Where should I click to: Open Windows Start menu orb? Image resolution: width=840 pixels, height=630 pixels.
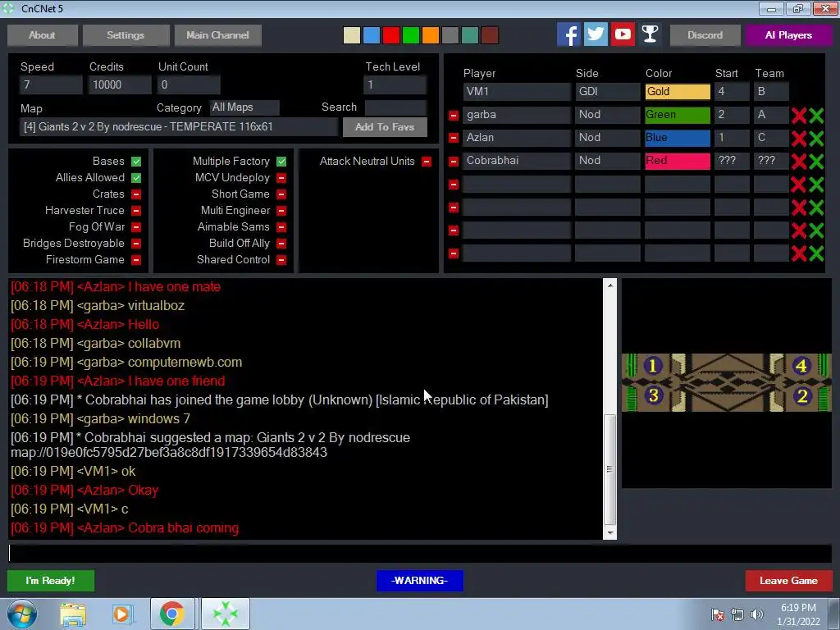coord(21,614)
